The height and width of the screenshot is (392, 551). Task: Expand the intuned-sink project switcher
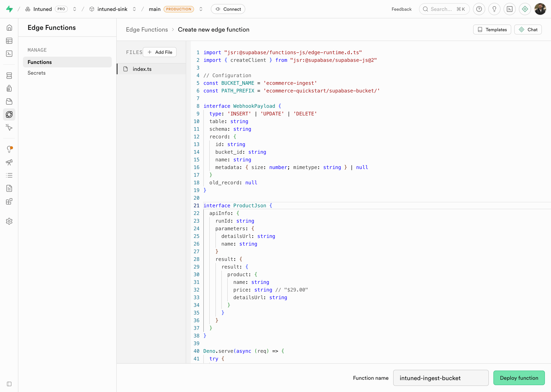(134, 9)
